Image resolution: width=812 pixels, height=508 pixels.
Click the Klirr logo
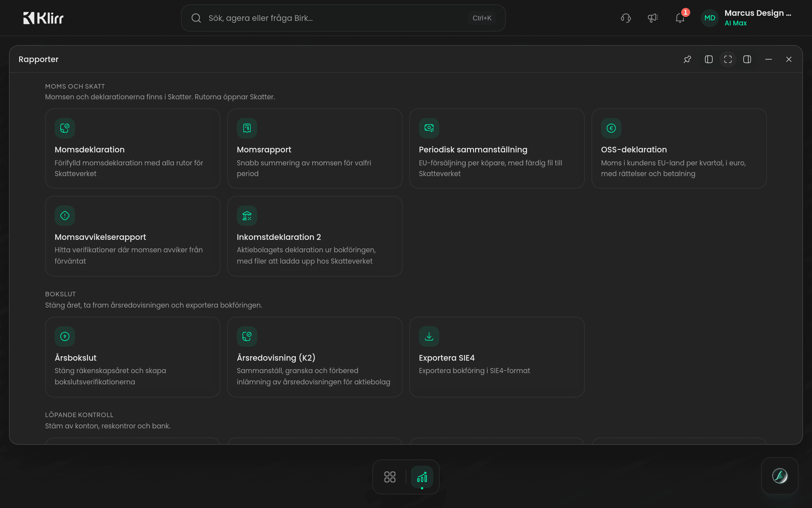tap(43, 18)
